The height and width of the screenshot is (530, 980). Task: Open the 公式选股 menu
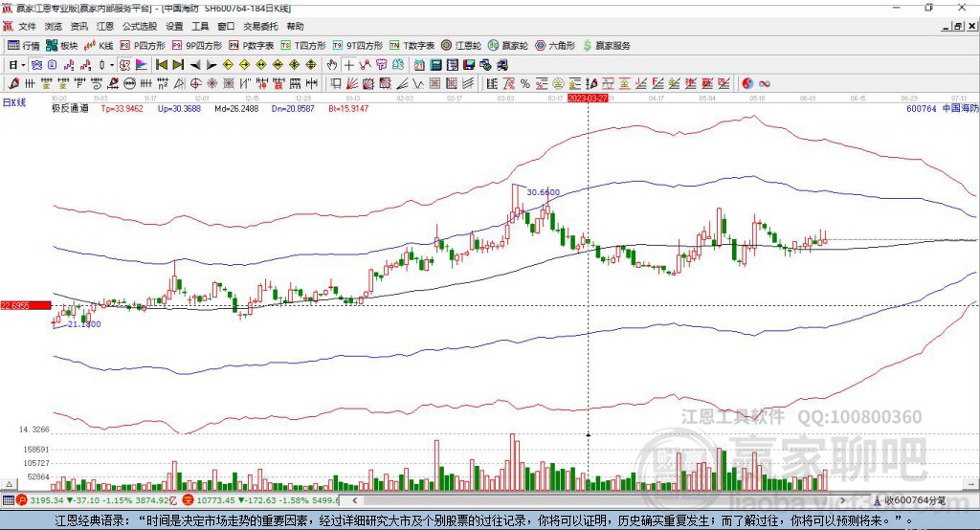coord(140,26)
